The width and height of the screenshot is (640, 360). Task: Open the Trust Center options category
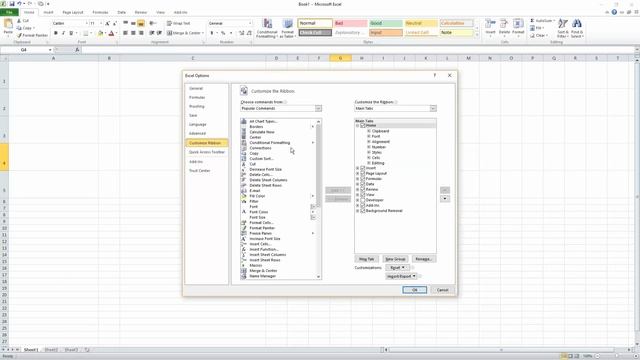(200, 171)
